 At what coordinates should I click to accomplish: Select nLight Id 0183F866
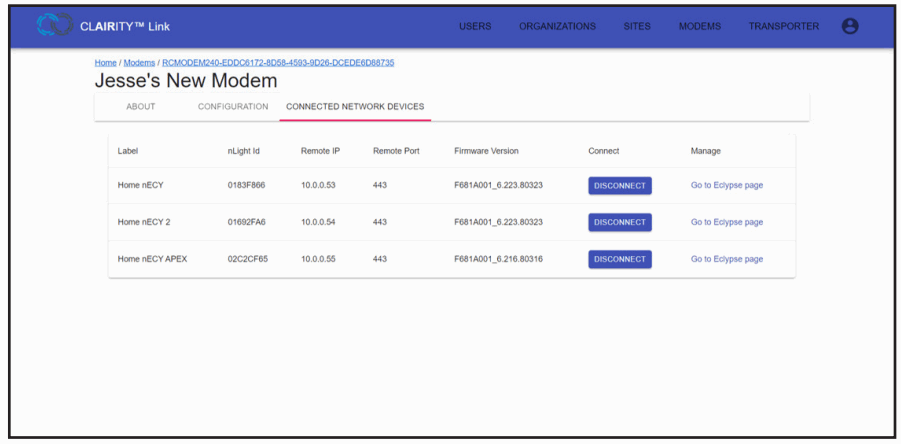pos(247,186)
